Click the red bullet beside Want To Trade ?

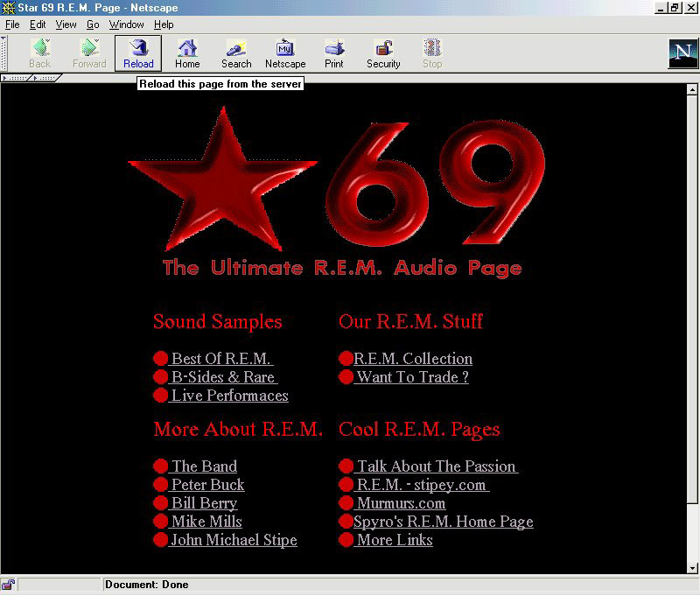pos(346,377)
